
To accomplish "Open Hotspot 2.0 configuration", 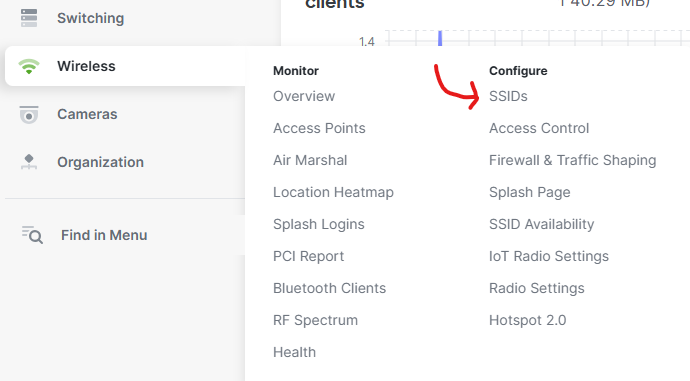I will (x=528, y=320).
